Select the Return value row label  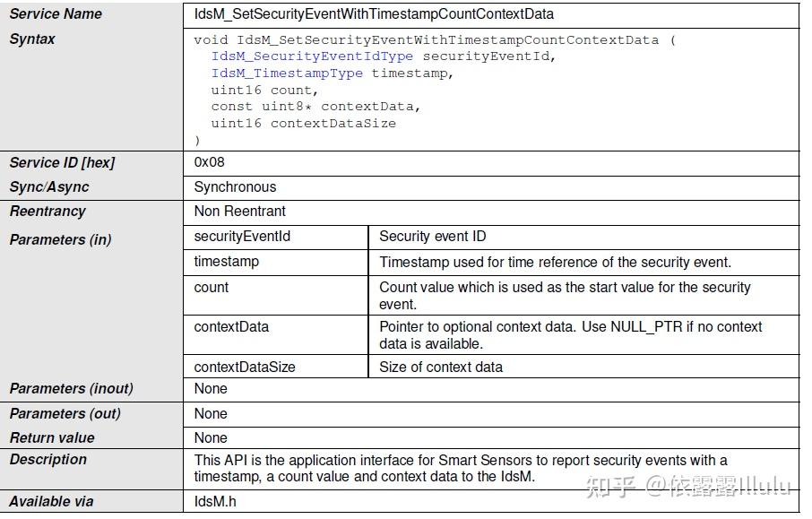point(52,438)
